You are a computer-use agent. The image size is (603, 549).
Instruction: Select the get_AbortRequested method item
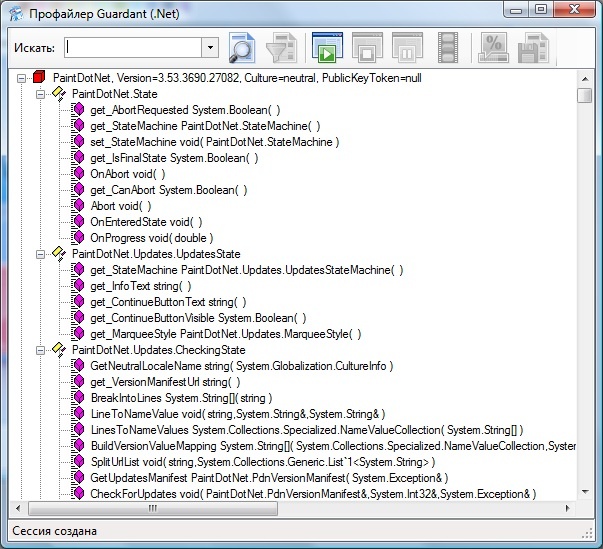[184, 109]
